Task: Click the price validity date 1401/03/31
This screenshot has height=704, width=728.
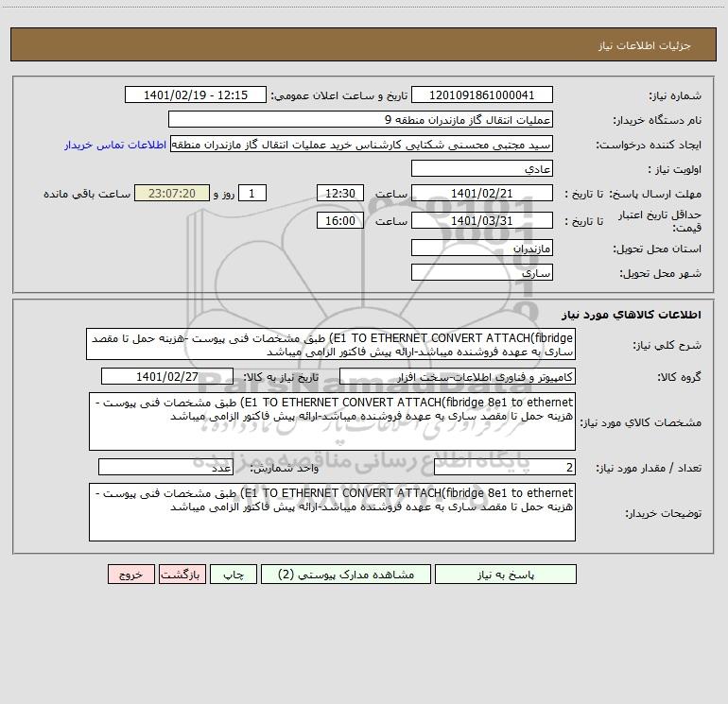Action: [482, 220]
